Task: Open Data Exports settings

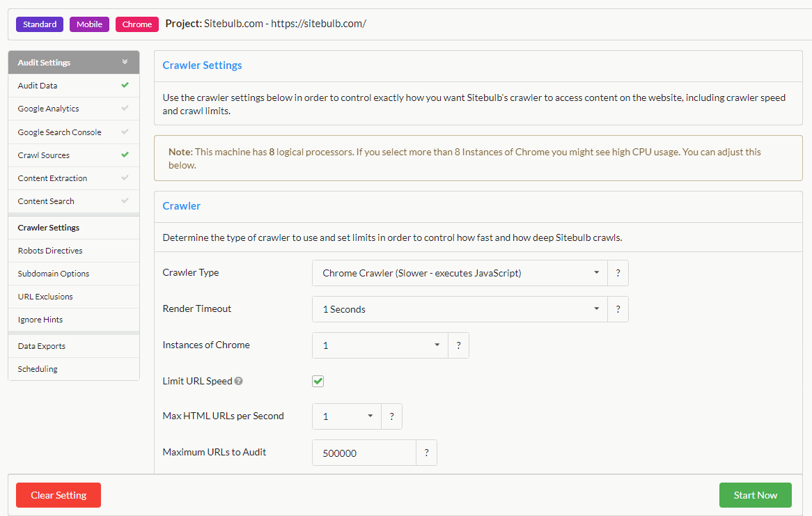Action: pyautogui.click(x=74, y=346)
